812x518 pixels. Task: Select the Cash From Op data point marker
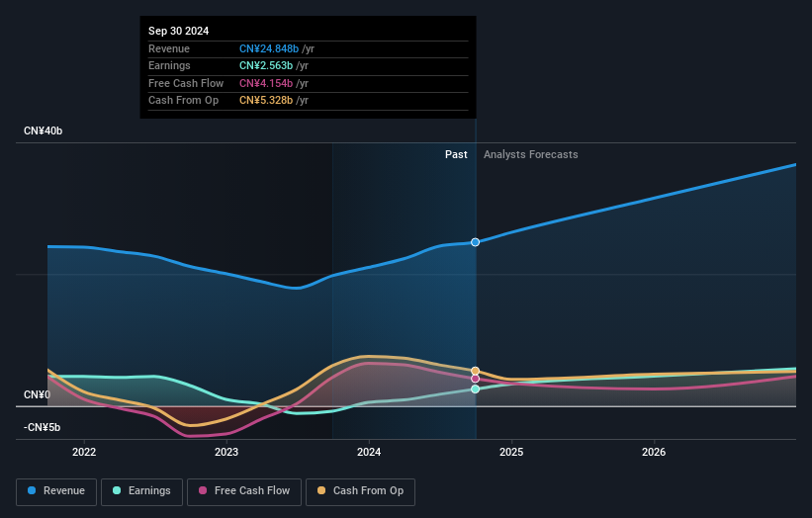[x=475, y=371]
